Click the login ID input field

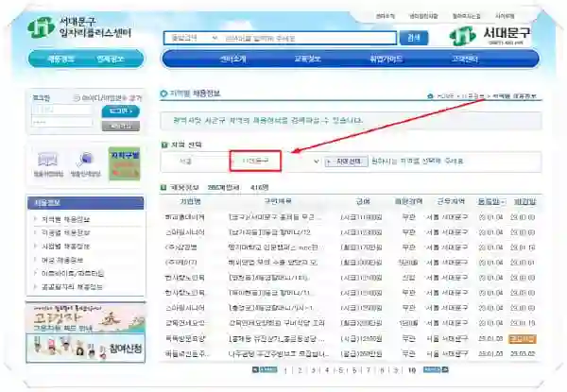61,111
